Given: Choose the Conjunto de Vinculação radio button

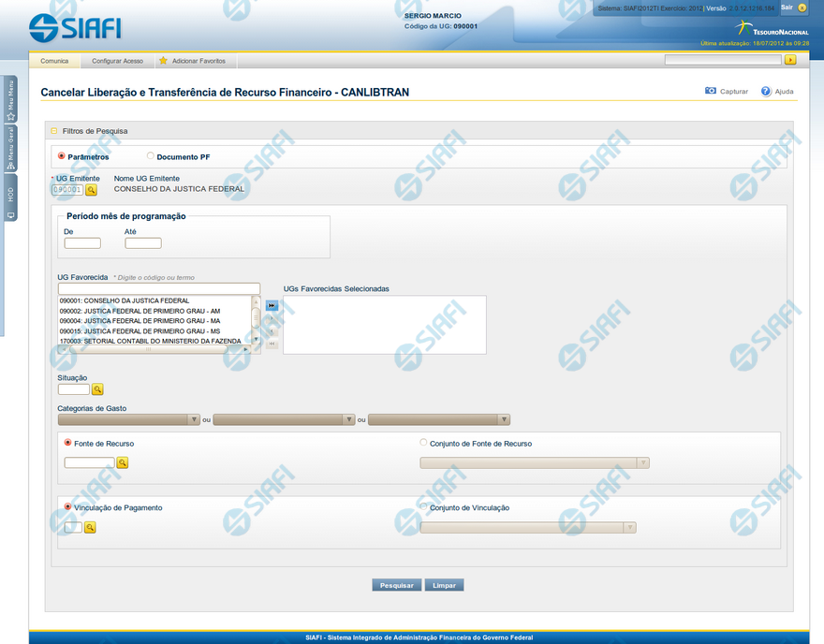Looking at the screenshot, I should point(423,507).
